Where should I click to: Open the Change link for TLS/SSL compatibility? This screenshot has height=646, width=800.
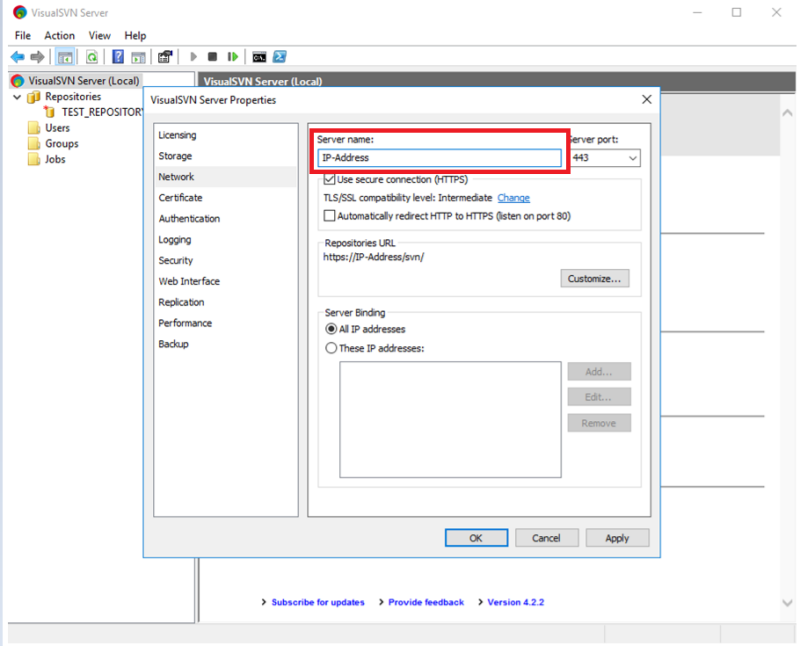[513, 197]
